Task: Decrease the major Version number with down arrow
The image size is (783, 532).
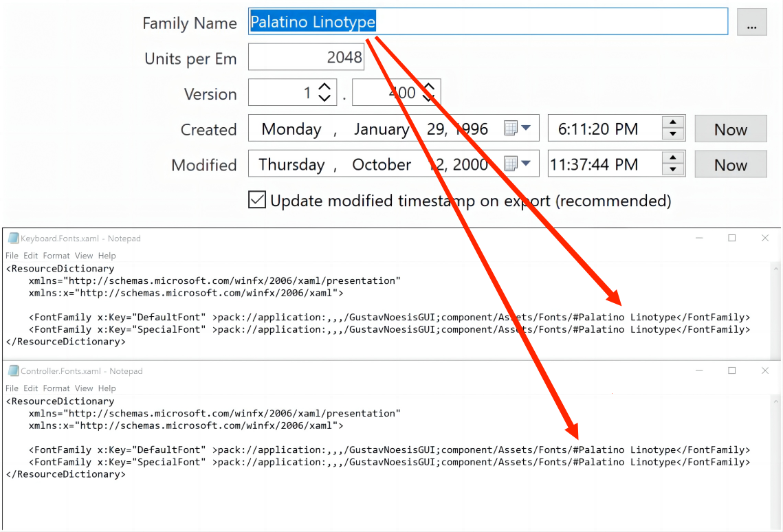Action: [324, 98]
